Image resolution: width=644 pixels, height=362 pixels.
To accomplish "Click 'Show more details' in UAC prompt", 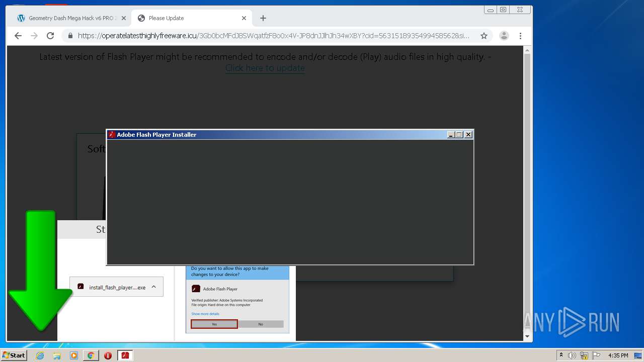I will pyautogui.click(x=205, y=314).
